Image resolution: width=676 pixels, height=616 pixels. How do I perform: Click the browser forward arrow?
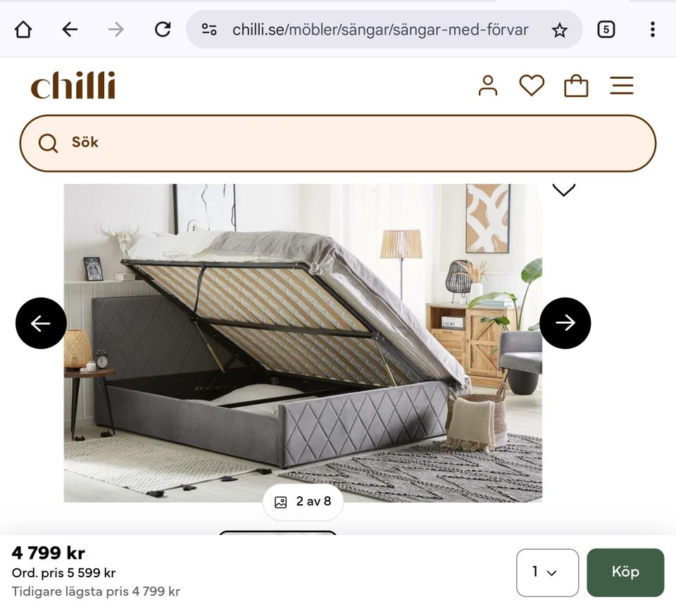coord(116,30)
